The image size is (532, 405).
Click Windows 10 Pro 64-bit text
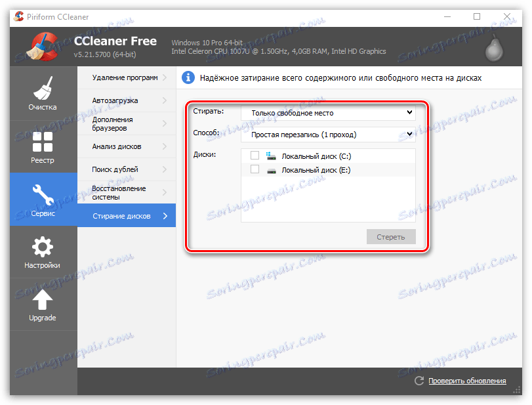(207, 43)
